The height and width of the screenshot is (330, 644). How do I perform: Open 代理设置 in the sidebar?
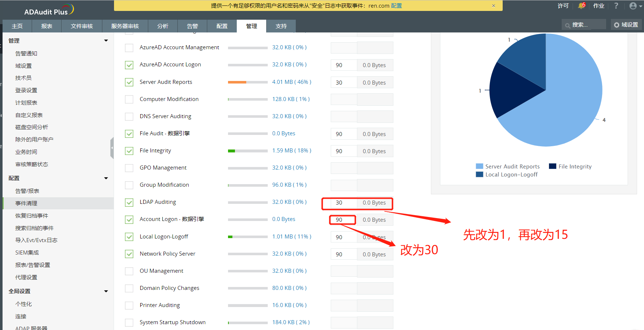pos(26,277)
